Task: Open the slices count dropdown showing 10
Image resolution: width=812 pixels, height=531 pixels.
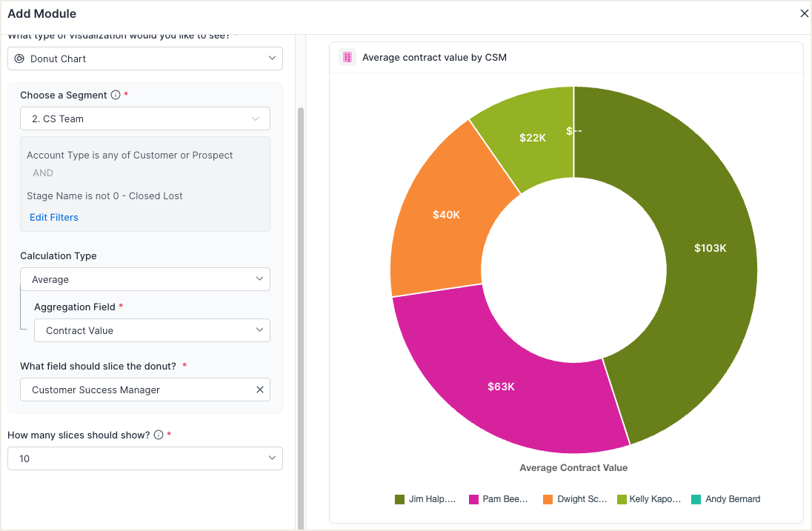Action: (x=145, y=458)
